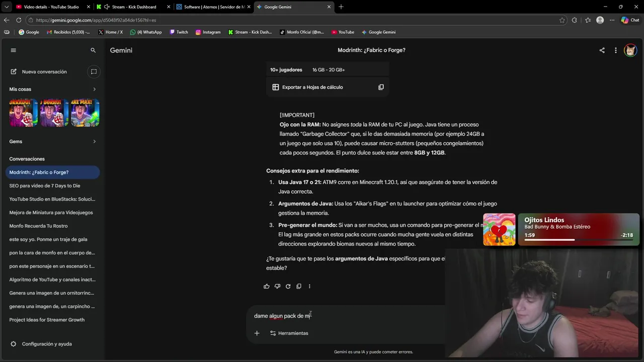This screenshot has width=644, height=362.
Task: Open the Copilot Chat button
Action: 630,20
